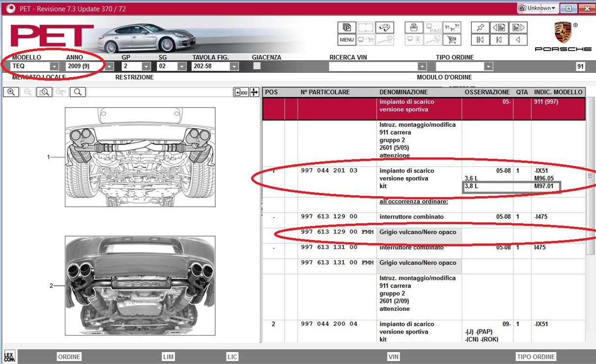Click the zoom in magnifier
This screenshot has width=596, height=364.
click(11, 92)
